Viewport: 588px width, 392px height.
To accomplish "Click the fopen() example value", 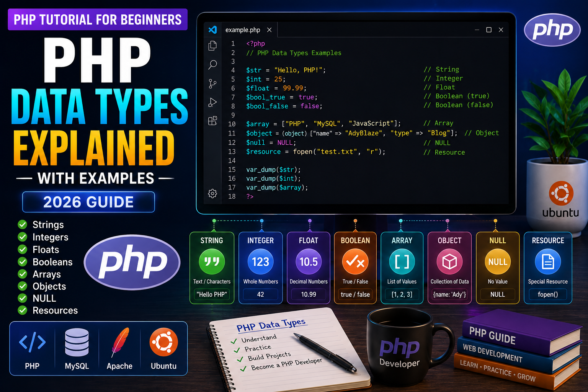I will [548, 294].
